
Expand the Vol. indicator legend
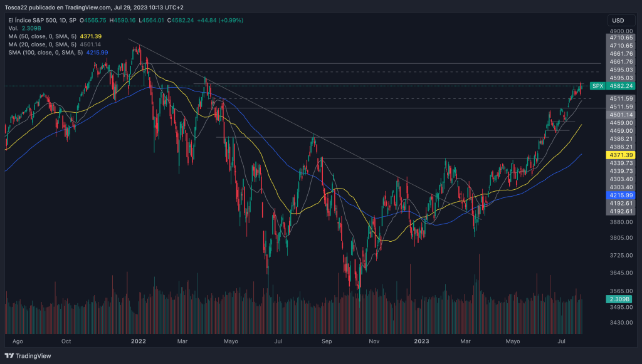coord(13,29)
